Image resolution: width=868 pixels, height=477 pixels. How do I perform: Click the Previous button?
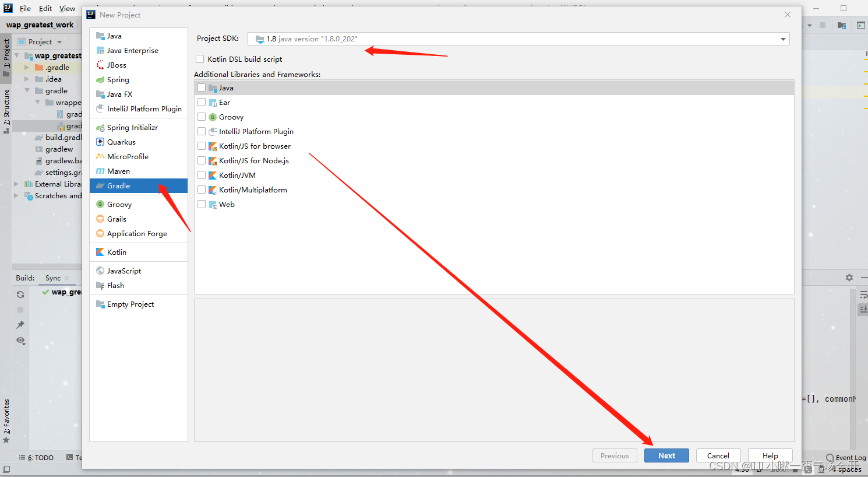point(615,456)
